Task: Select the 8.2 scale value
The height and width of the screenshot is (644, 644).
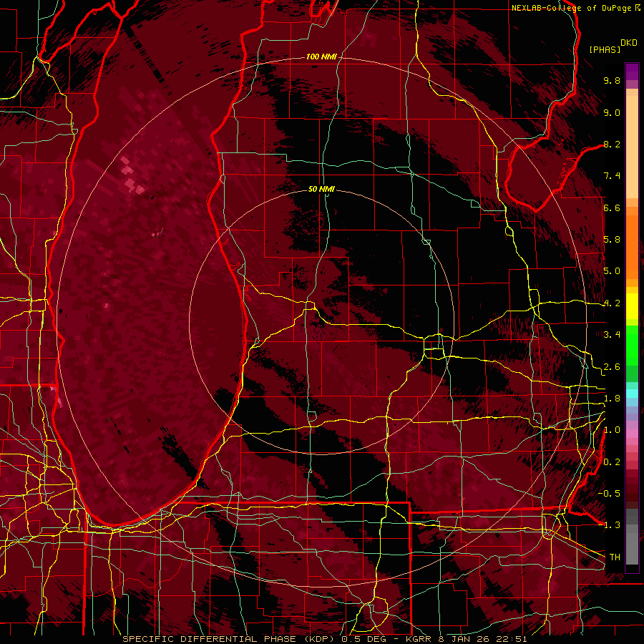Action: [612, 144]
